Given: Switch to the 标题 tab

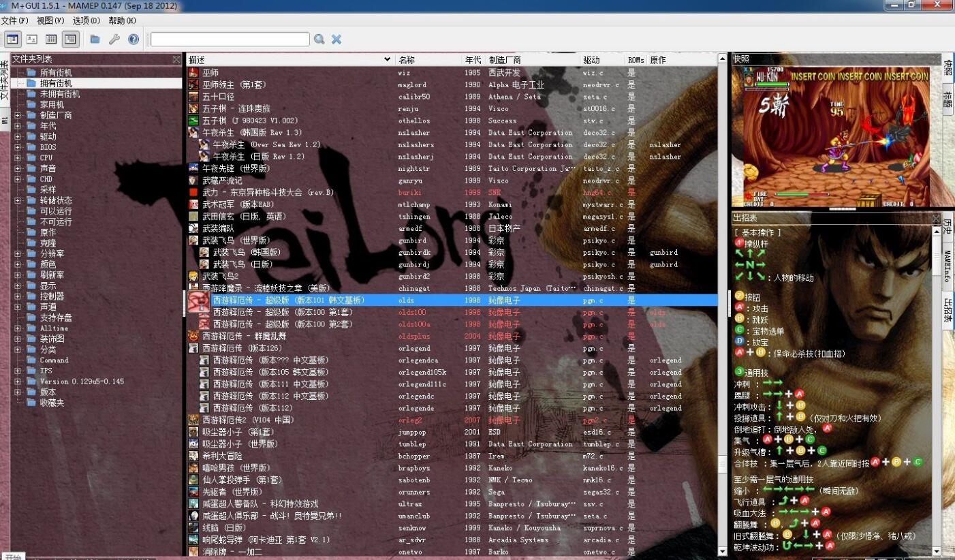Looking at the screenshot, I should pyautogui.click(x=948, y=98).
